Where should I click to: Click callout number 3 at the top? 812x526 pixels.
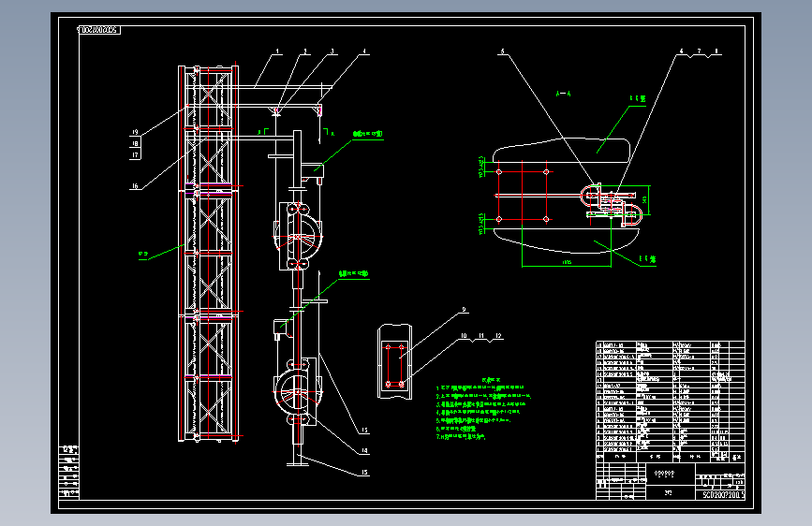coord(332,51)
